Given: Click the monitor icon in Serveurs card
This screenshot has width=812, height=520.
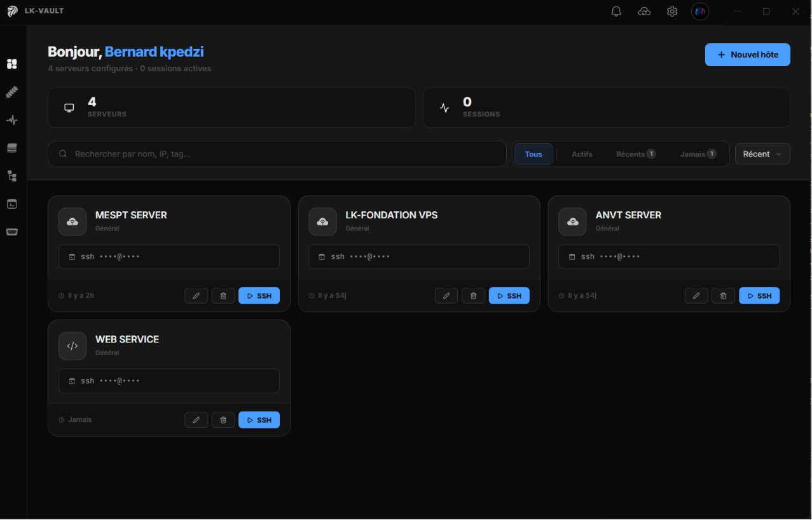Looking at the screenshot, I should [x=69, y=108].
